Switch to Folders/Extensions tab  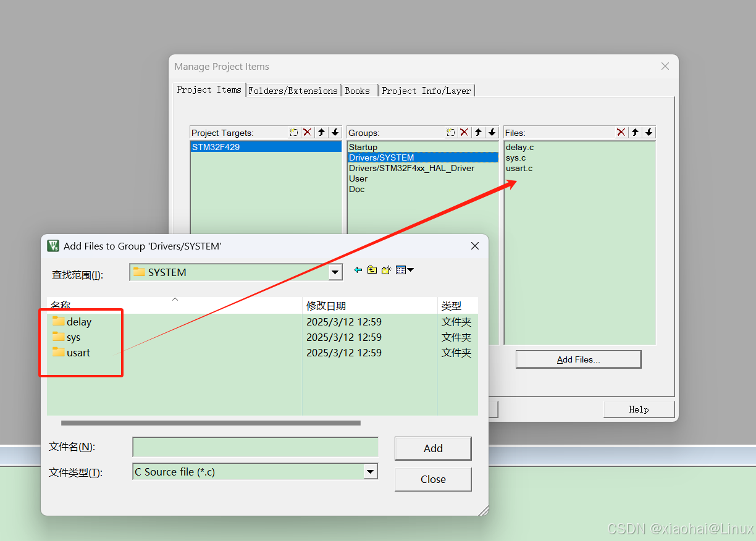[x=293, y=91]
